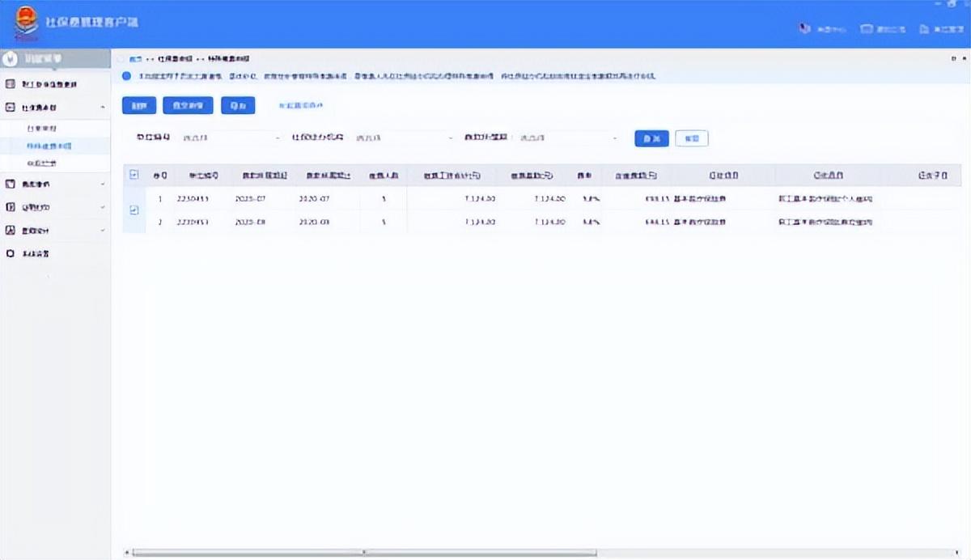
Task: Click the grid icon of 职工参保信息管理 menu
Action: point(11,84)
